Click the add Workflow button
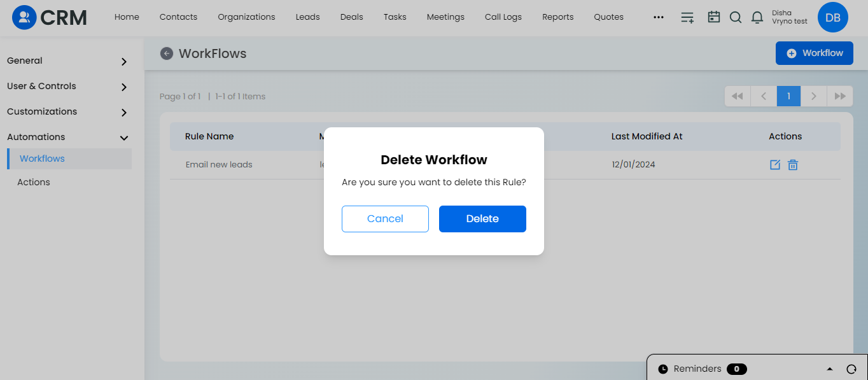 [x=814, y=53]
